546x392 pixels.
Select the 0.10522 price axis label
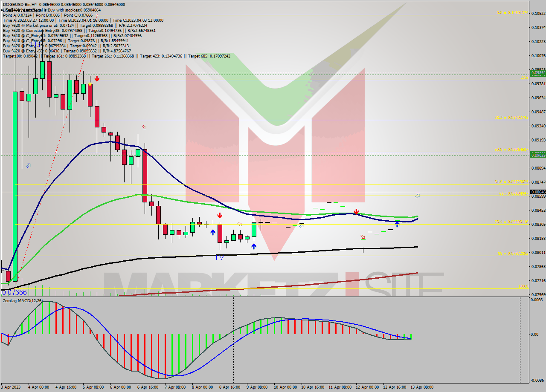[x=538, y=14]
